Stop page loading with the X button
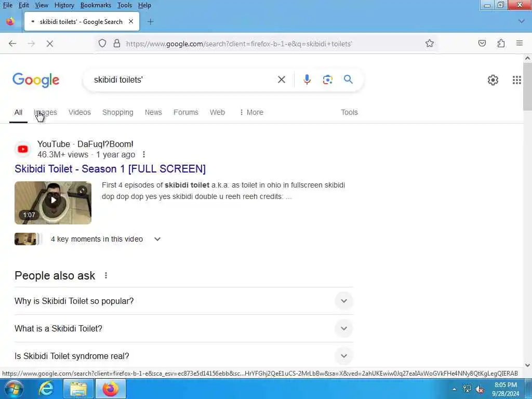 click(x=50, y=44)
